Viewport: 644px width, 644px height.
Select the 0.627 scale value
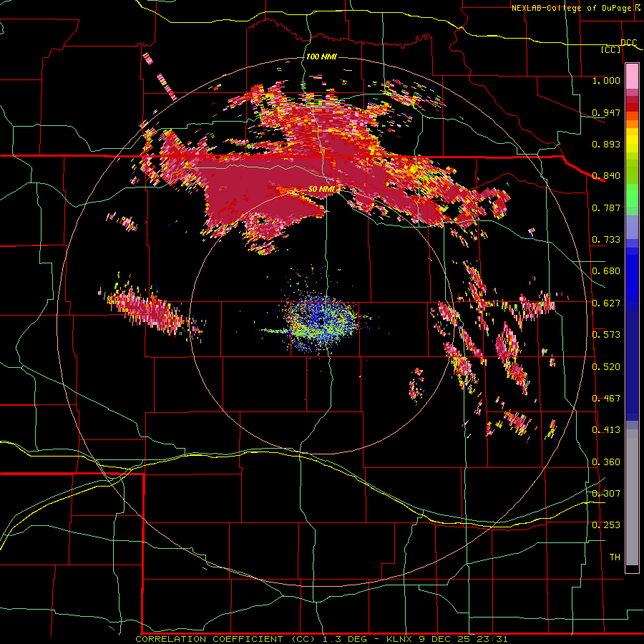click(606, 303)
